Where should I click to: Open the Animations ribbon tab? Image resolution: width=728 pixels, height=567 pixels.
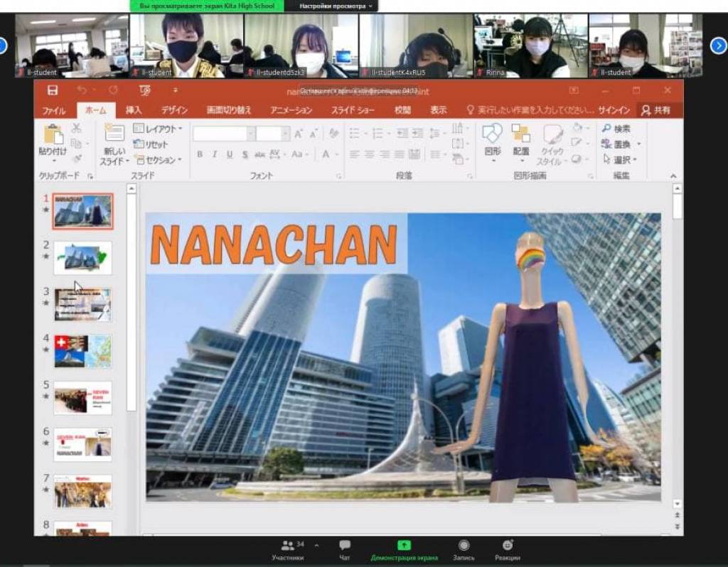coord(291,110)
